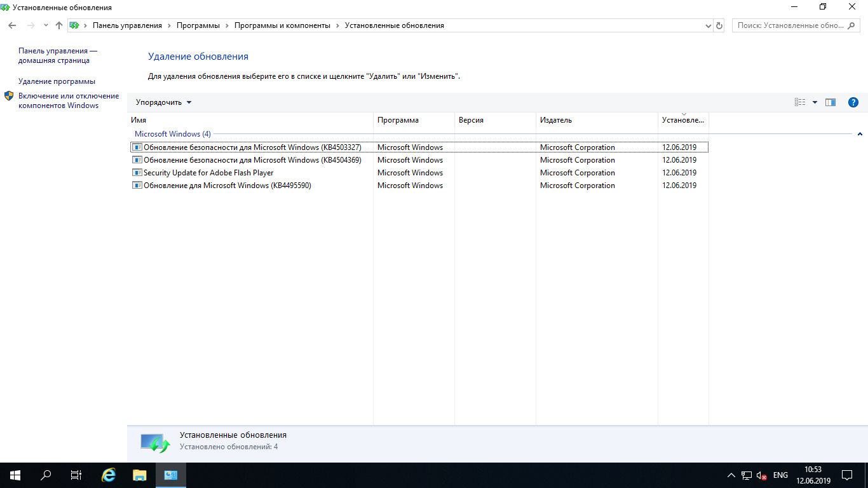The width and height of the screenshot is (868, 488).
Task: Change view with the view icon
Action: point(800,102)
